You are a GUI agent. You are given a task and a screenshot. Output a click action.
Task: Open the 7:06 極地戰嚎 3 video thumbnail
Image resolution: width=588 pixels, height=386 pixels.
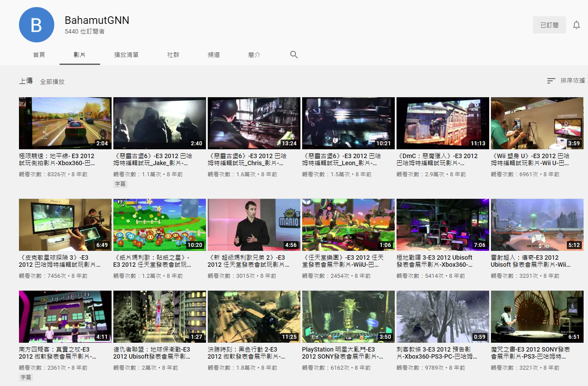point(443,225)
